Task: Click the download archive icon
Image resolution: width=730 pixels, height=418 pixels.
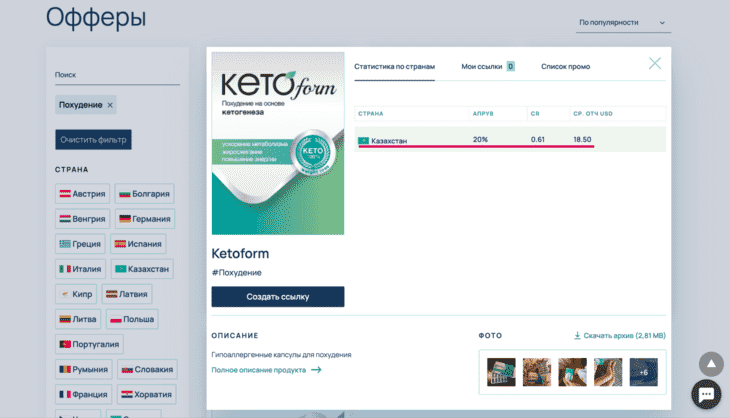Action: point(577,335)
